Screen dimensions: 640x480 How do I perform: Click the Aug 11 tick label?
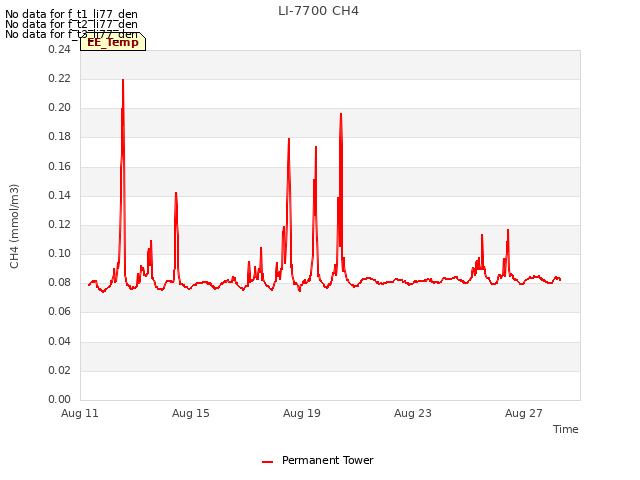click(80, 413)
